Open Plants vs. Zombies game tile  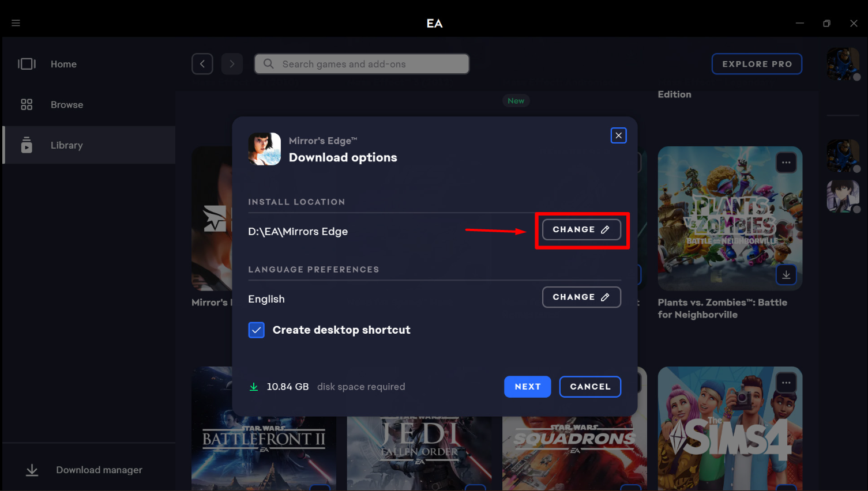[x=730, y=218]
